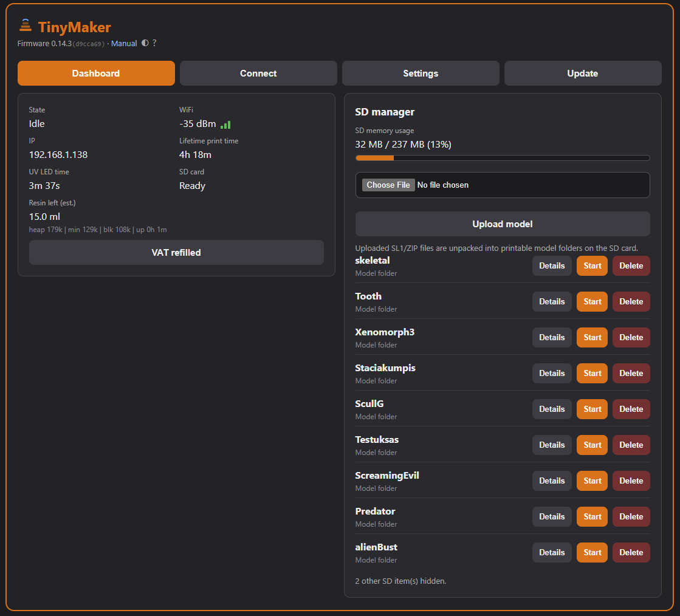The width and height of the screenshot is (680, 616).
Task: Open Details for skeletal model
Action: click(x=552, y=265)
